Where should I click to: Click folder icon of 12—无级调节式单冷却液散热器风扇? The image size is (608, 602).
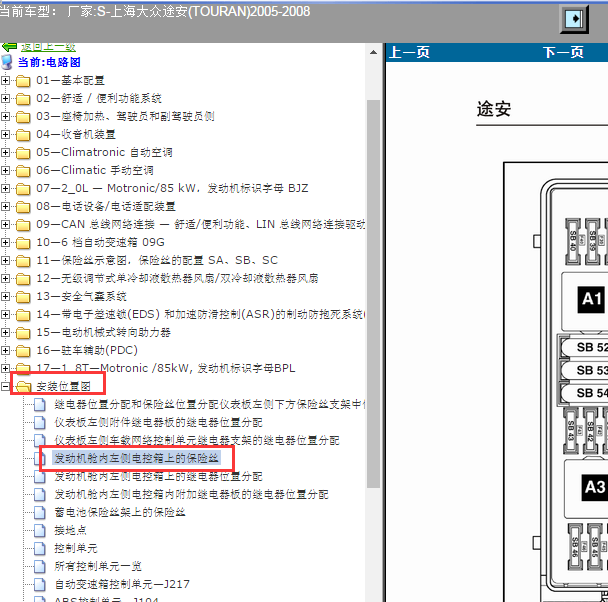click(23, 279)
